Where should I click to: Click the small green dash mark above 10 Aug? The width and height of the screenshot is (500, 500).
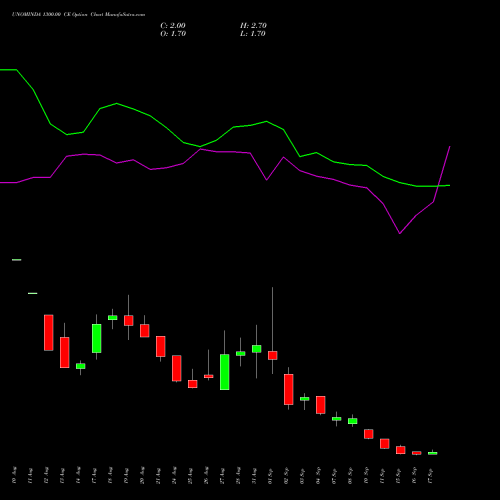pos(17,260)
